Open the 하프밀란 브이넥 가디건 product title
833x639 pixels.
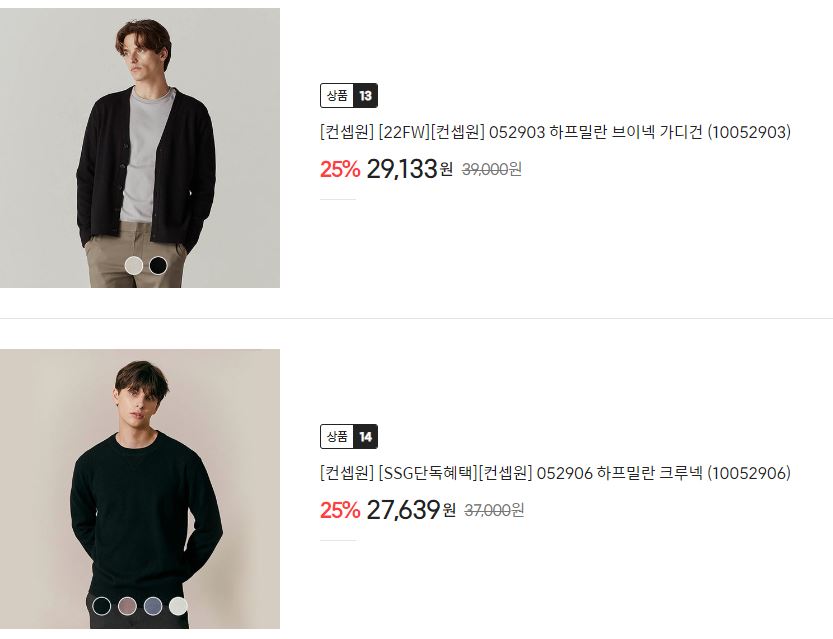tap(555, 132)
